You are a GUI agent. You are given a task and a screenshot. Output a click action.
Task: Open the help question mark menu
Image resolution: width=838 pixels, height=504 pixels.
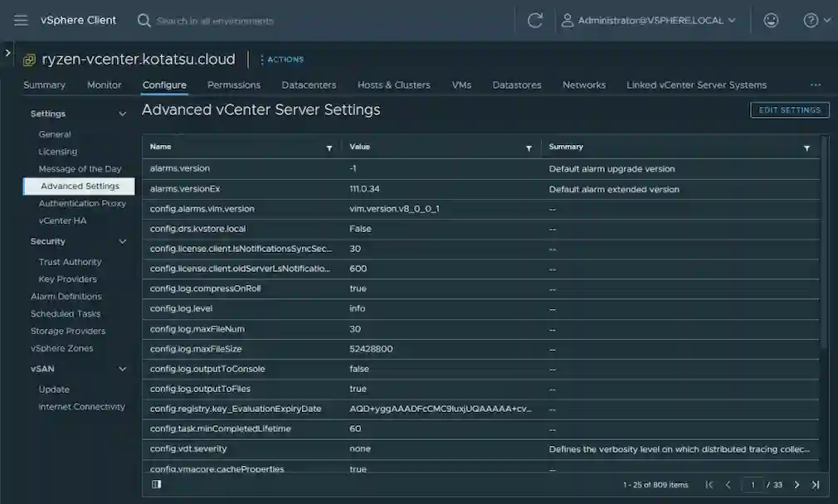(x=816, y=20)
